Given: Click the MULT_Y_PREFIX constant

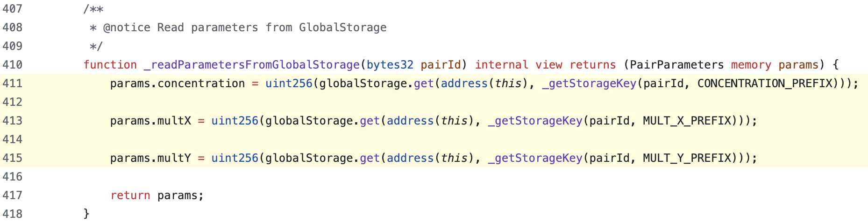Looking at the screenshot, I should click(x=687, y=158).
